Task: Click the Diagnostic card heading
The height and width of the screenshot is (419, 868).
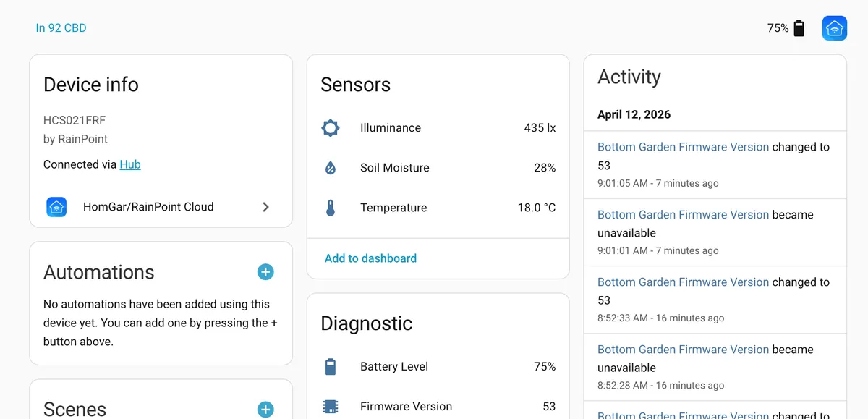Action: pos(367,323)
